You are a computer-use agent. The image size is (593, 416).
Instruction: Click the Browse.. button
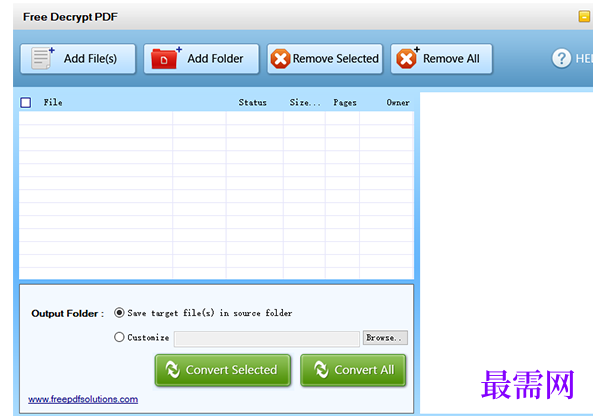[385, 337]
